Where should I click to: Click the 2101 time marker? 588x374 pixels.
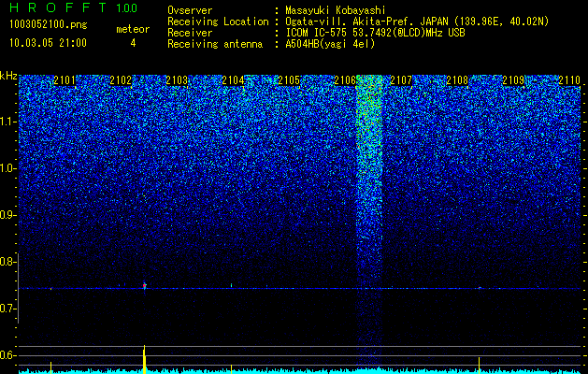coord(65,80)
